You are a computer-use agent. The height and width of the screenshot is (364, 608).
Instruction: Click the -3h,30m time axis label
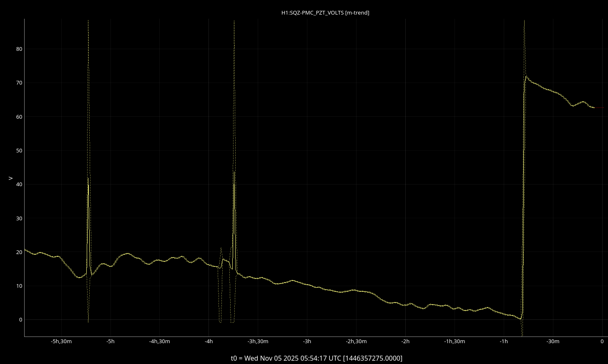point(258,342)
